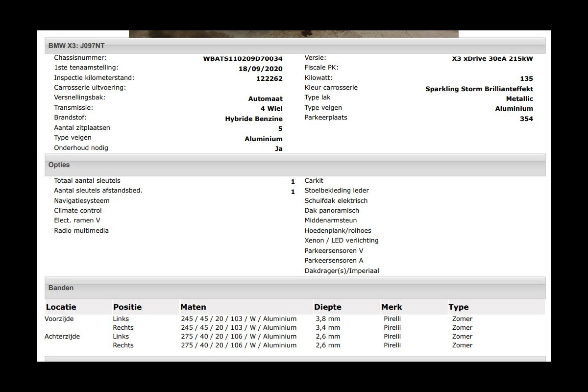Select the Xenon / LED verlichting option
Screen dimensions: 588x392
[x=341, y=240]
